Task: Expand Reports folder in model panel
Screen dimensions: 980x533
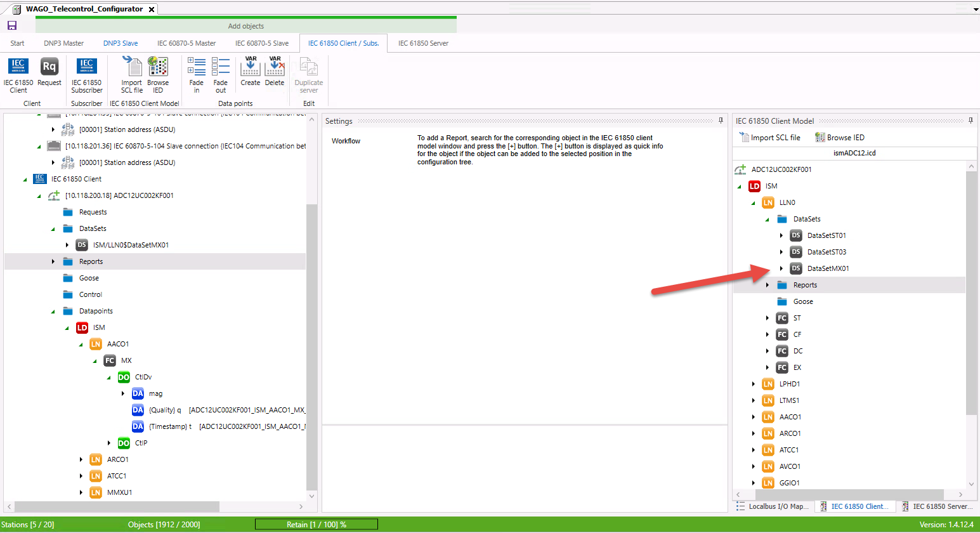Action: [x=768, y=285]
